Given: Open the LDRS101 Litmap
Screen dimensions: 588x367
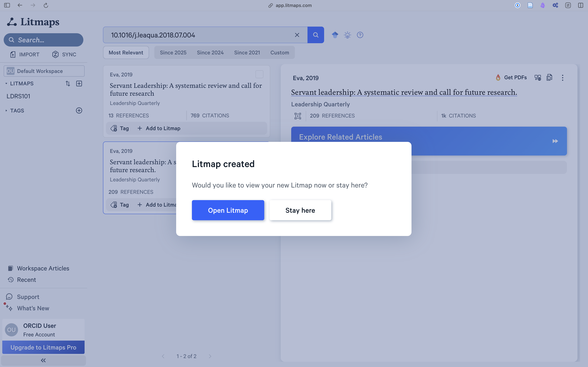Looking at the screenshot, I should pos(18,96).
